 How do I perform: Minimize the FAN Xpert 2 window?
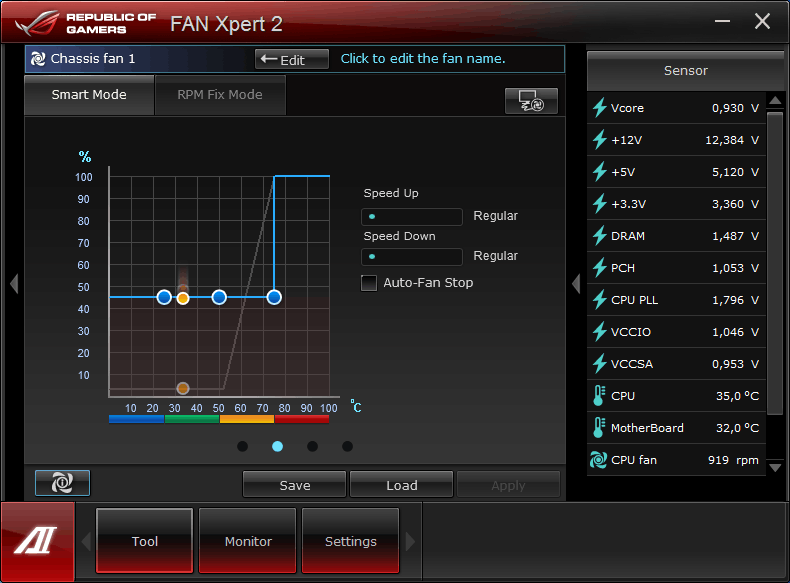(x=722, y=21)
